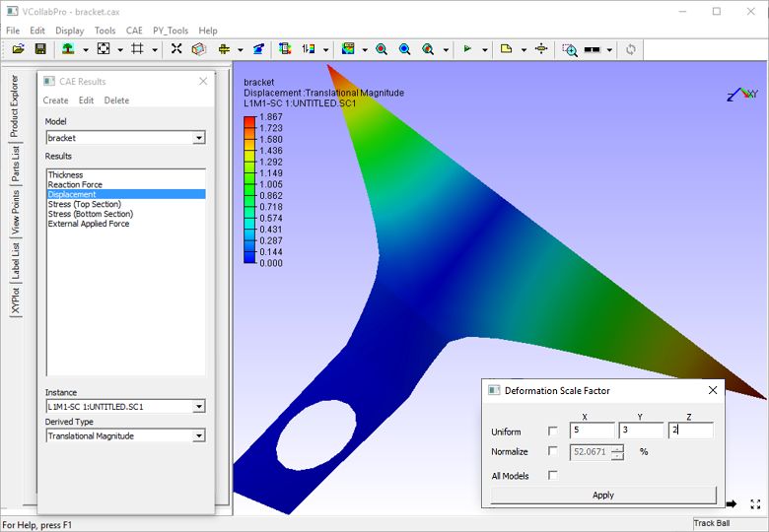Enable the Uniform checkbox
Screen dimensions: 769x532
553,432
